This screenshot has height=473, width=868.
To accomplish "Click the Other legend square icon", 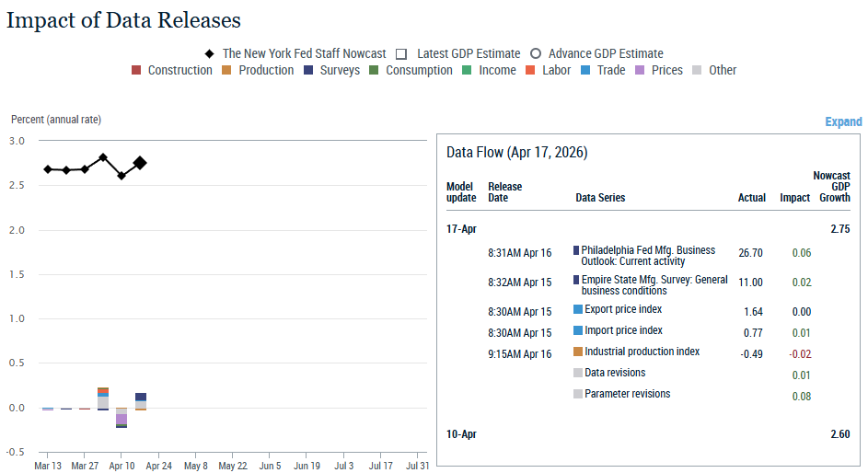I will click(697, 71).
